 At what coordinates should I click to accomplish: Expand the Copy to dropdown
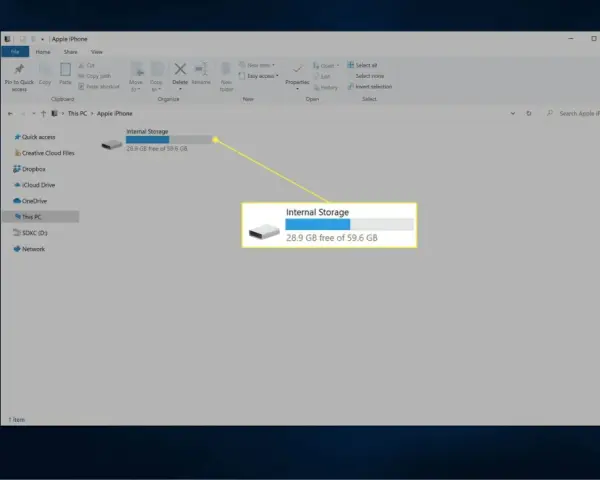pos(160,90)
